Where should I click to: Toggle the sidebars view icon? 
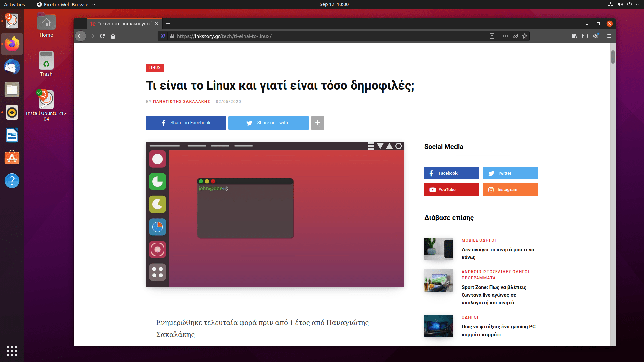pos(585,36)
